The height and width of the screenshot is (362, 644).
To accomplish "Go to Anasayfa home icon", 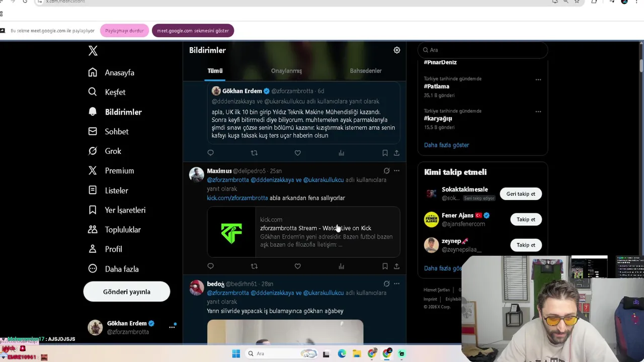I will [93, 72].
